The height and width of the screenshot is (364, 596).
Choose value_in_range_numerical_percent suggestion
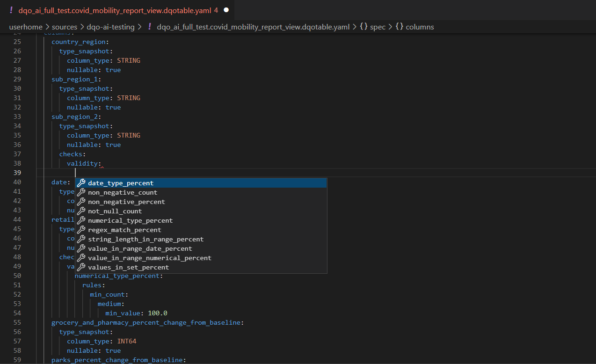click(x=201, y=258)
